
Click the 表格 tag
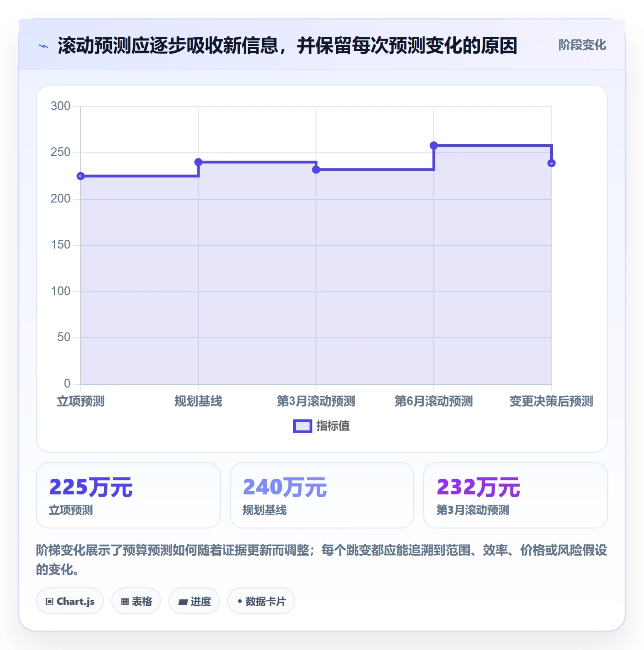(136, 601)
